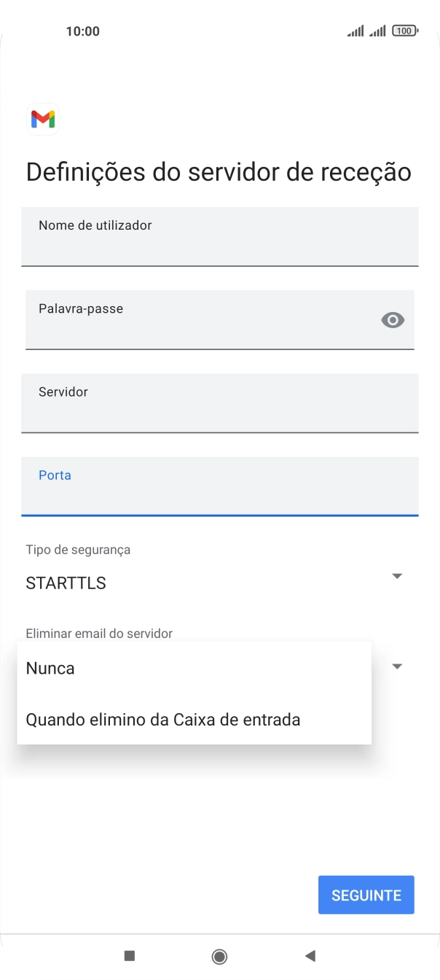The image size is (440, 980).
Task: Show the password with the eye icon
Action: pos(393,319)
